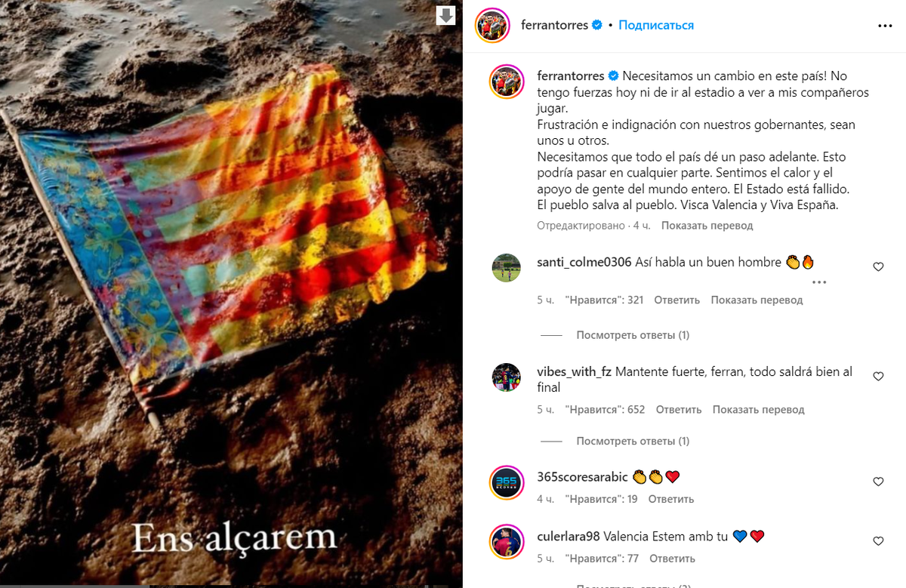Screen dimensions: 906x588
Task: Toggle the heart on 365scoresarabic's comment
Action: click(878, 482)
